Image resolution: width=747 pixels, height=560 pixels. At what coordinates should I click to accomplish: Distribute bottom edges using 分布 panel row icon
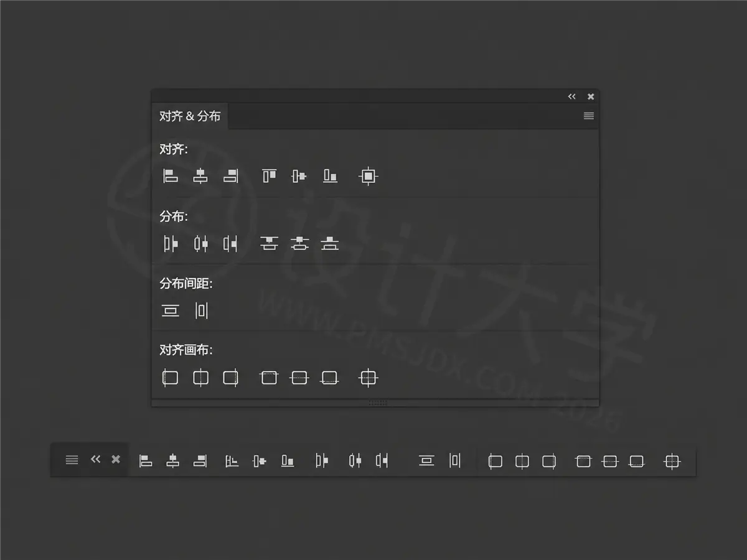330,243
